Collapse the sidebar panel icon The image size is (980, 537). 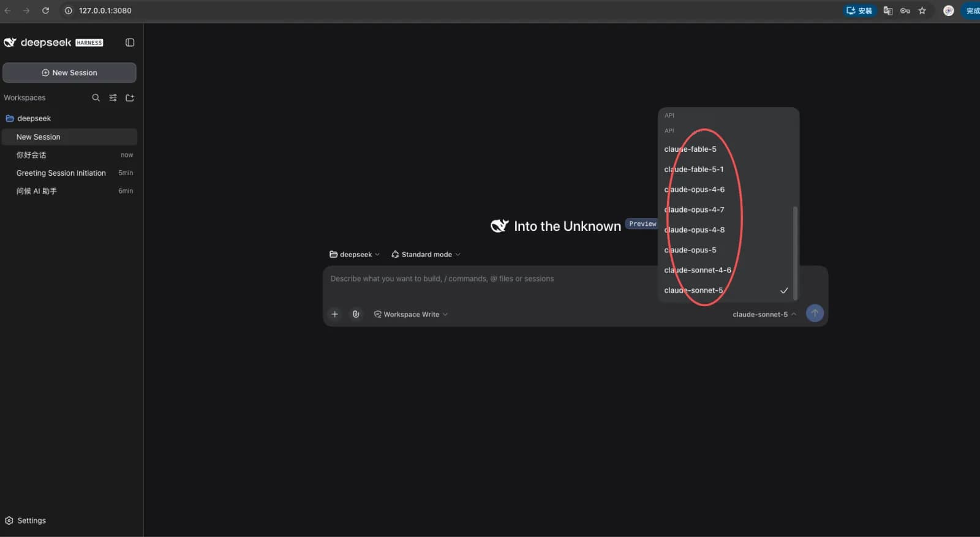click(x=130, y=42)
